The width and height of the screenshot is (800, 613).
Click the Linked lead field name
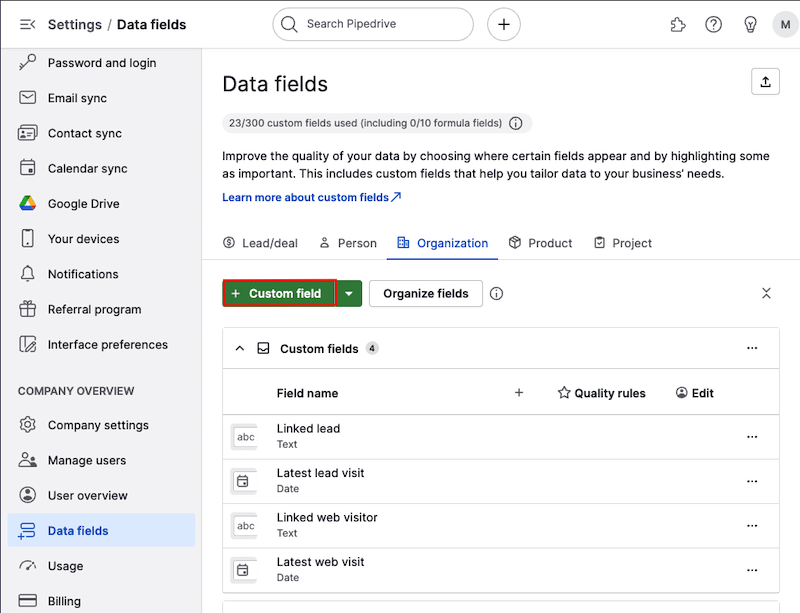tap(308, 429)
